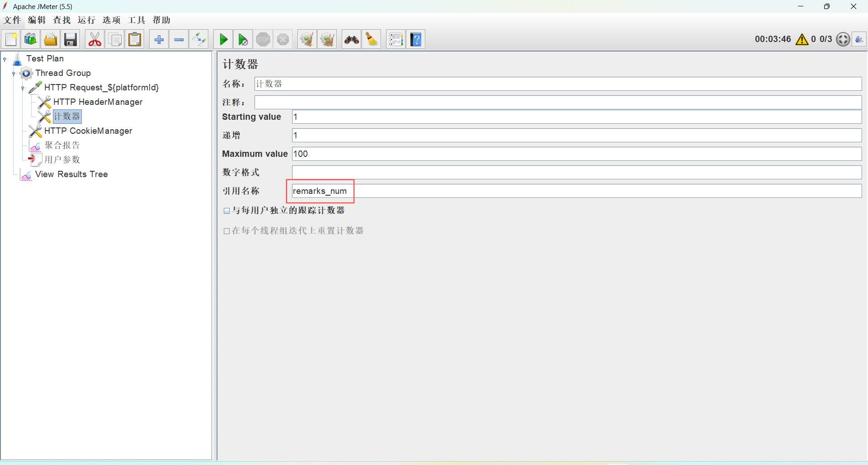Click the 递增 input field

[577, 136]
